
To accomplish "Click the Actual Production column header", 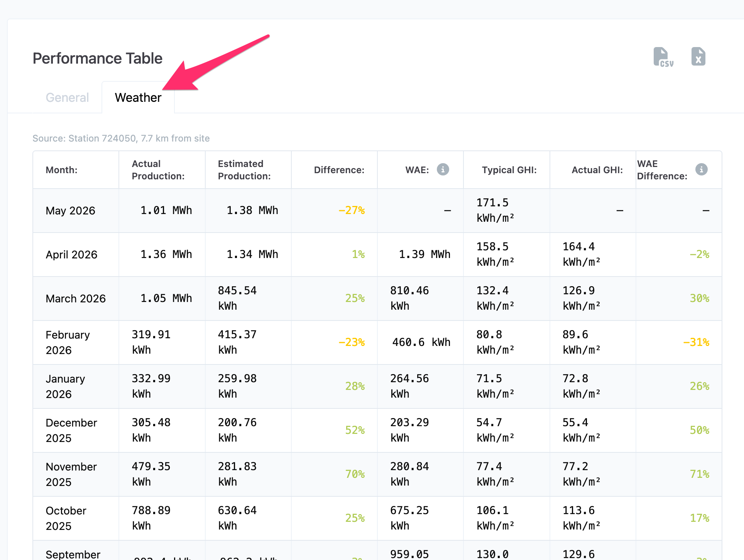I will 158,170.
